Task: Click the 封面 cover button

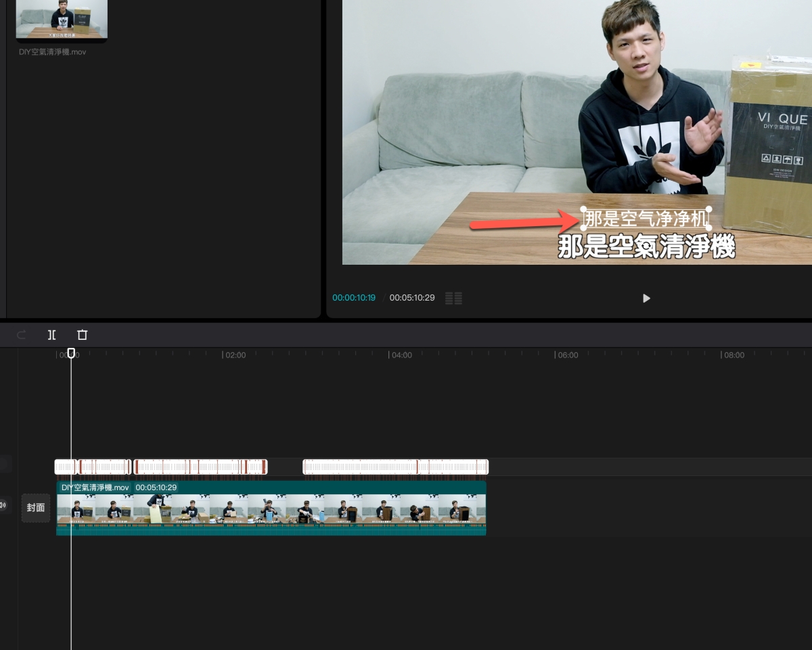Action: click(36, 508)
